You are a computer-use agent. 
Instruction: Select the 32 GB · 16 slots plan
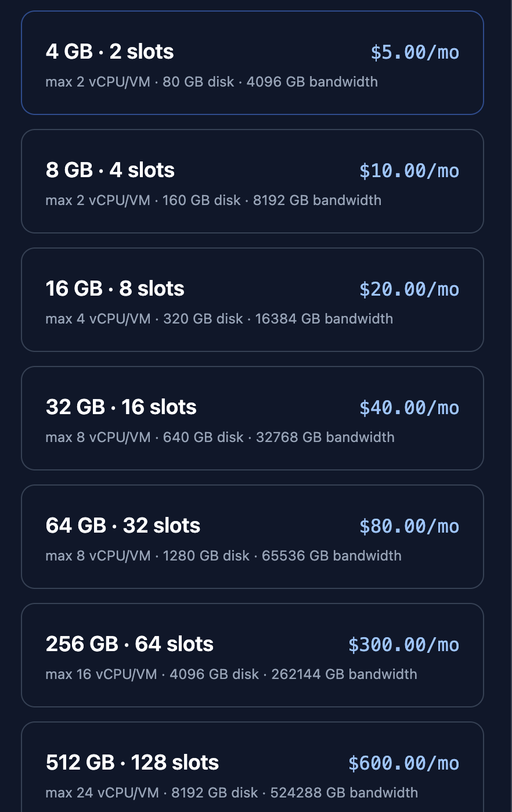coord(253,418)
